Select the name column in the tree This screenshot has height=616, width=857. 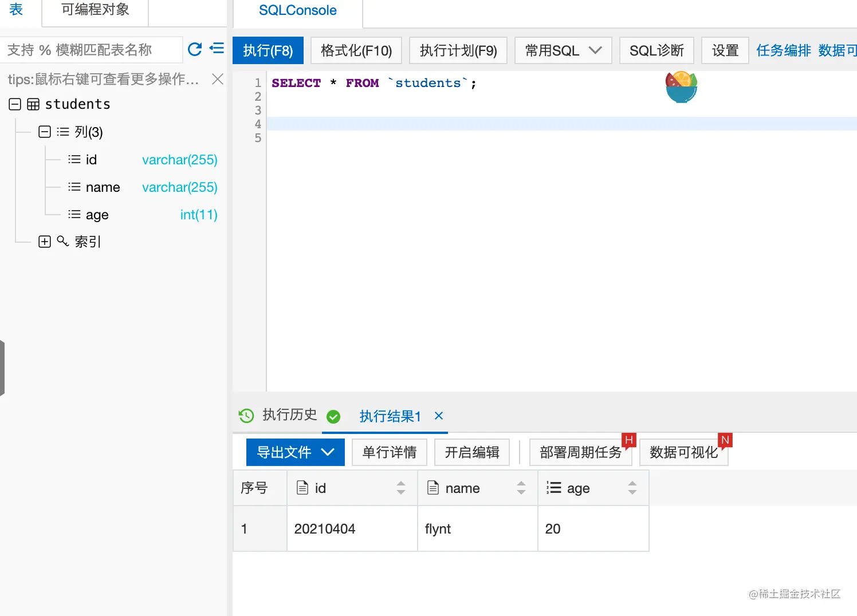click(x=103, y=187)
